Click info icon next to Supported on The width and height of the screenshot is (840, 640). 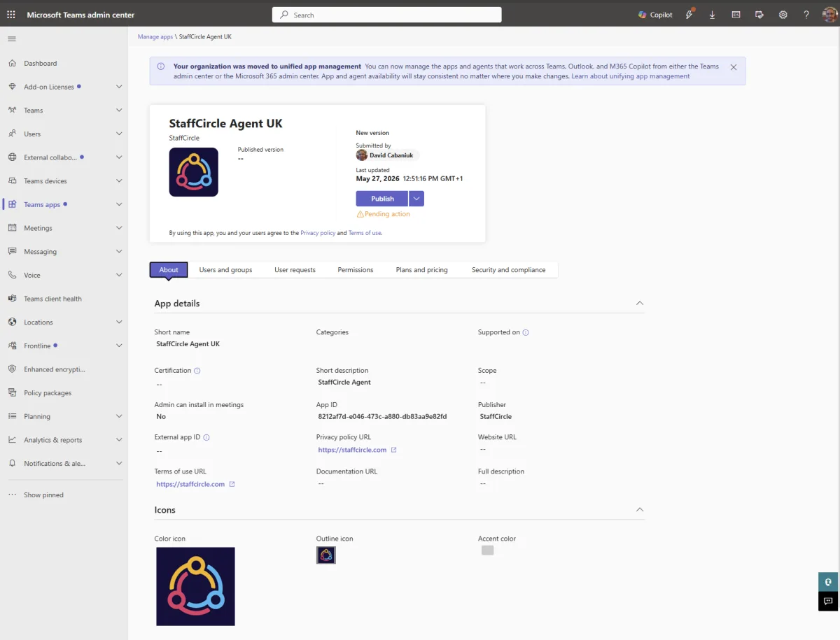pyautogui.click(x=526, y=333)
